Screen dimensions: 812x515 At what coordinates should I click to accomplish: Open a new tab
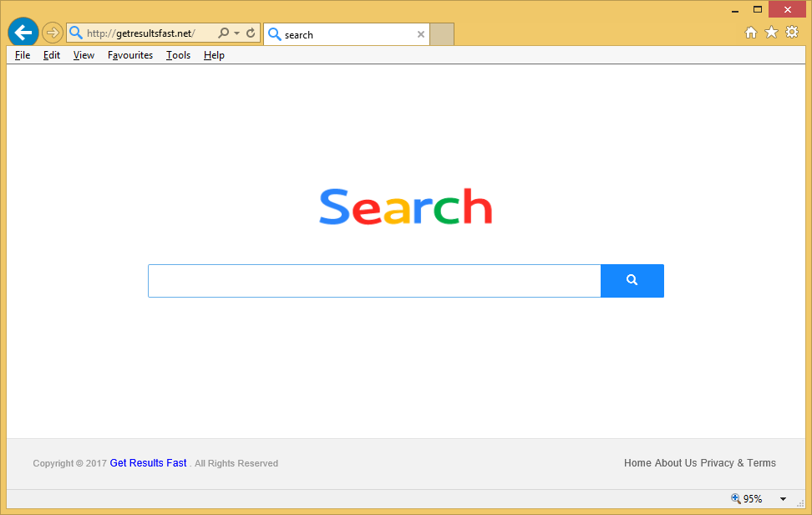442,34
